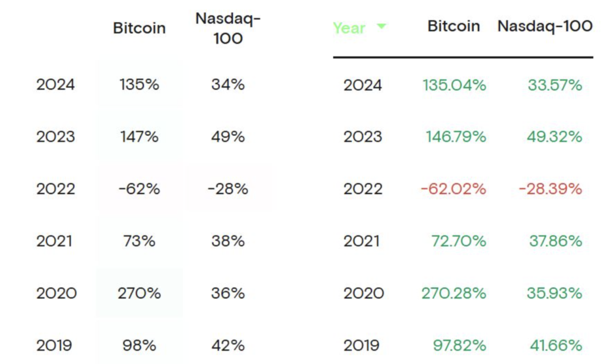This screenshot has width=602, height=364.
Task: Select the 97.82% Bitcoin value
Action: (x=459, y=345)
